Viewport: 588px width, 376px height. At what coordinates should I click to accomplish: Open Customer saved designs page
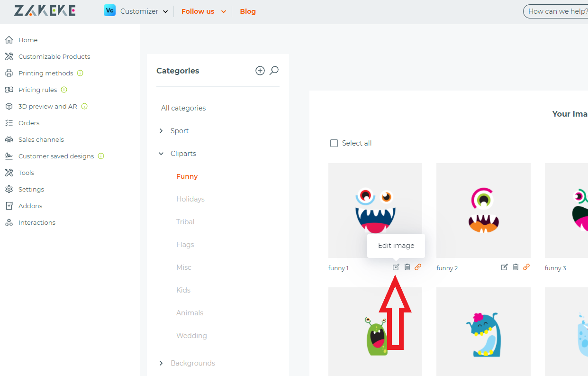(x=56, y=156)
